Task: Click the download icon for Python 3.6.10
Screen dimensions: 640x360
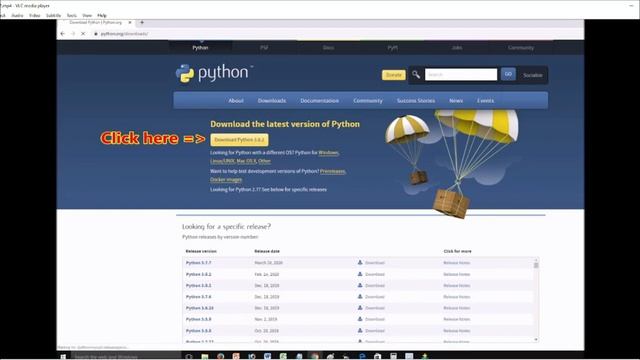Action: [x=360, y=308]
